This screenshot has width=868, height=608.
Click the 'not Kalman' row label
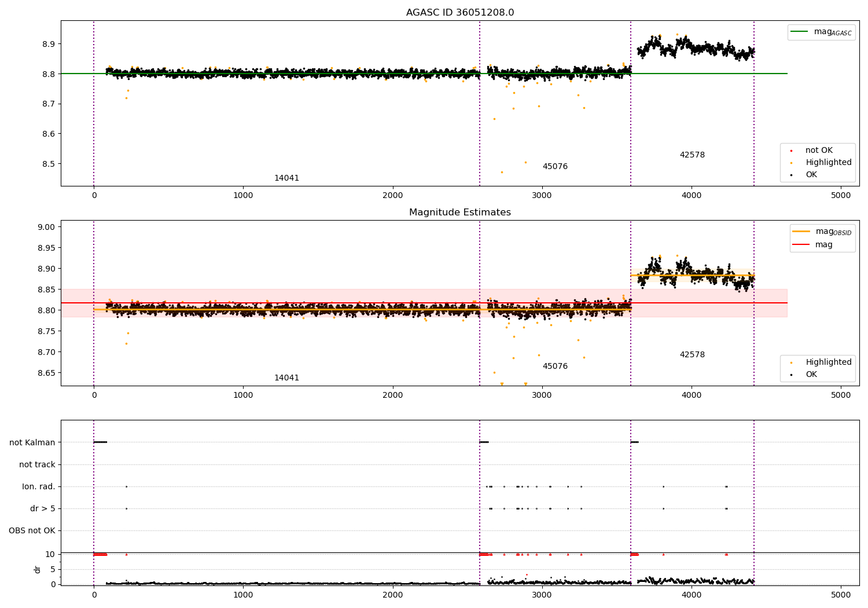point(32,443)
